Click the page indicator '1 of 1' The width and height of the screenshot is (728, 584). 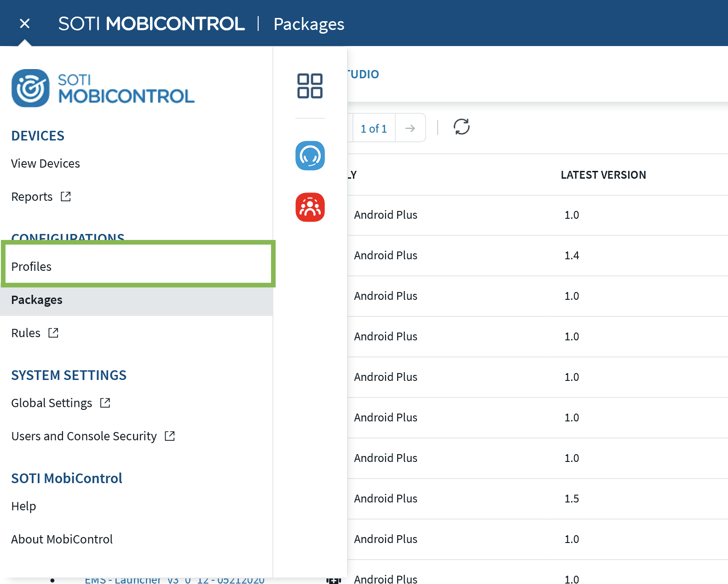374,128
